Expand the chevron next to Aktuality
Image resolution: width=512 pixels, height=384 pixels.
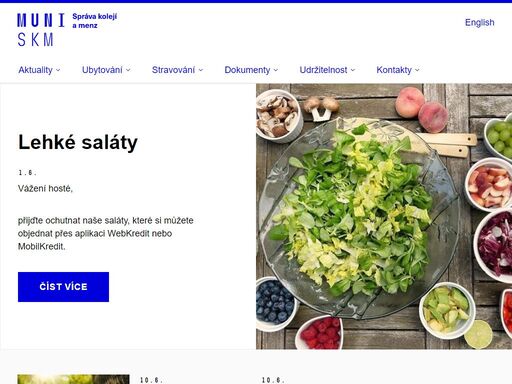pos(58,70)
